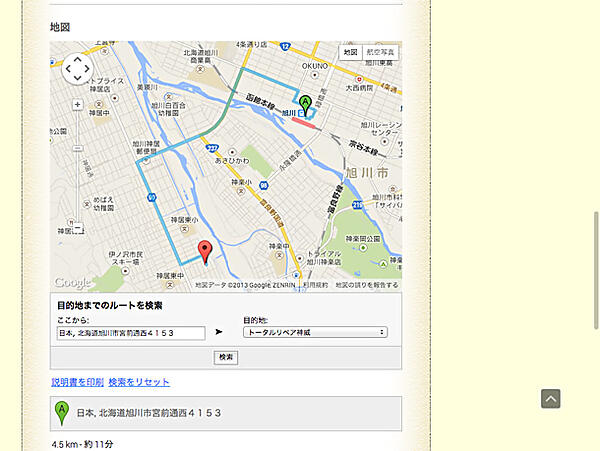
Task: Click the route 98 shield near 神楽小
Action: pyautogui.click(x=264, y=186)
